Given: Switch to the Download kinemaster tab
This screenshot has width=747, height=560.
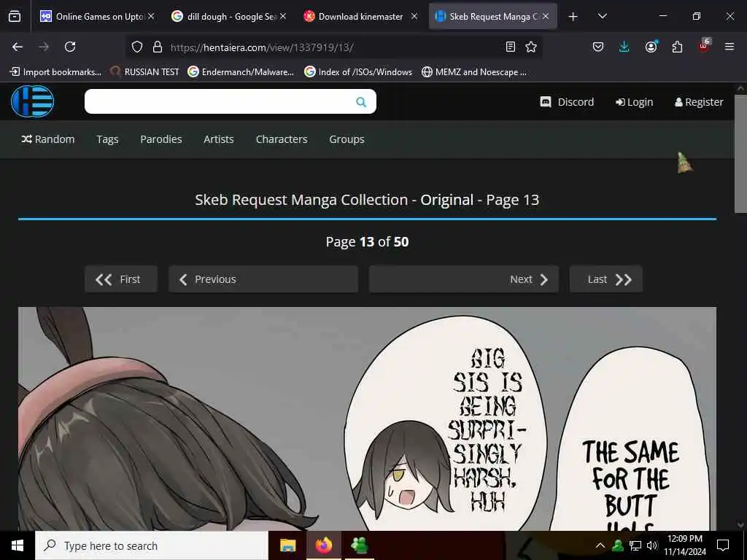Looking at the screenshot, I should tap(360, 17).
